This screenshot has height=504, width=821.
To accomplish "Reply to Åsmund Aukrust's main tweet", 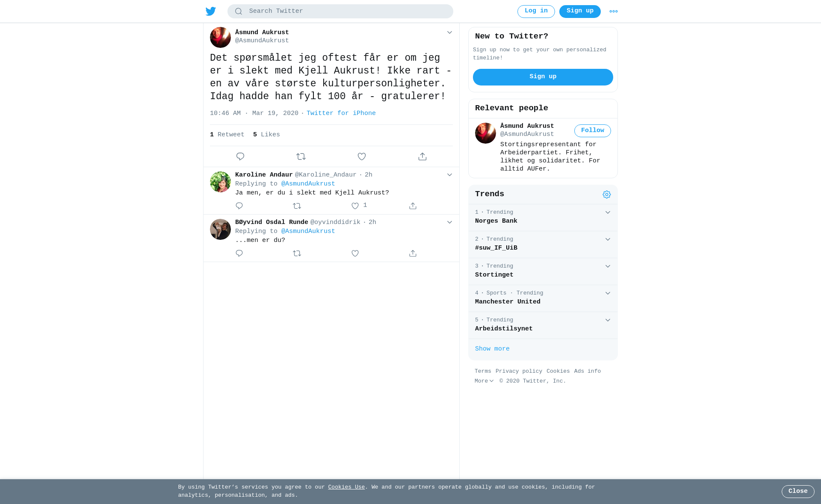I will click(240, 156).
